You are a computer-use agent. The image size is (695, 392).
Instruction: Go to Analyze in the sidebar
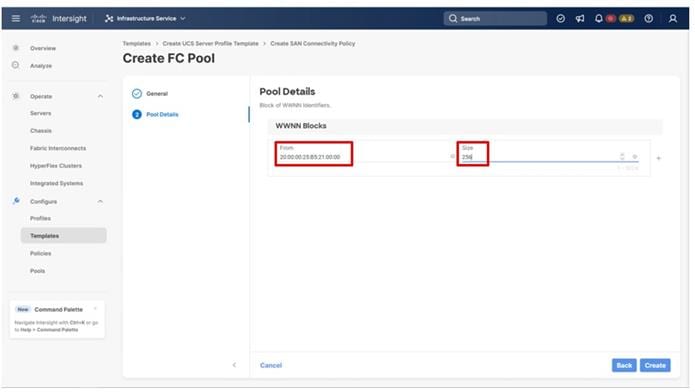click(41, 66)
